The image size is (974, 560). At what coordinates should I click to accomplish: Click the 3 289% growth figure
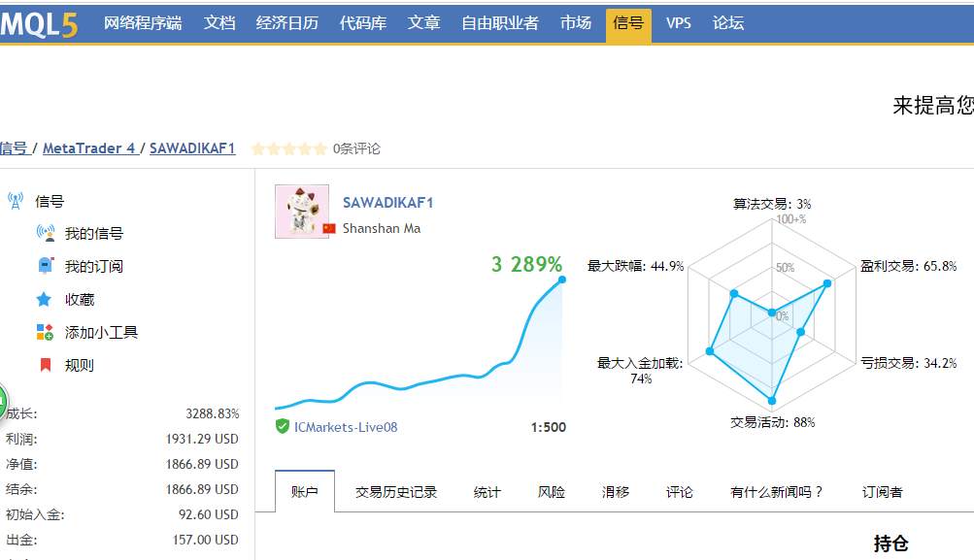pos(526,264)
